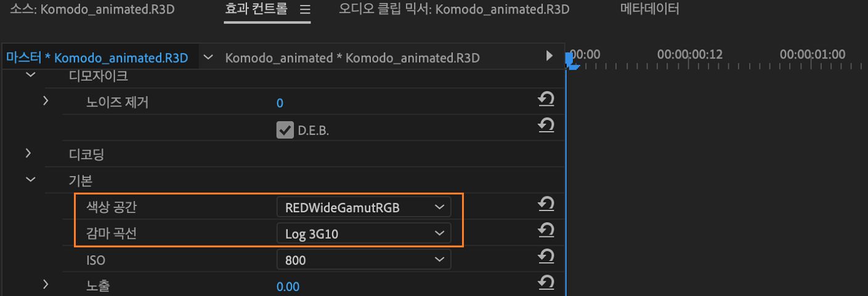Expand the 디코딩 section
Image resolution: width=868 pixels, height=296 pixels.
28,153
